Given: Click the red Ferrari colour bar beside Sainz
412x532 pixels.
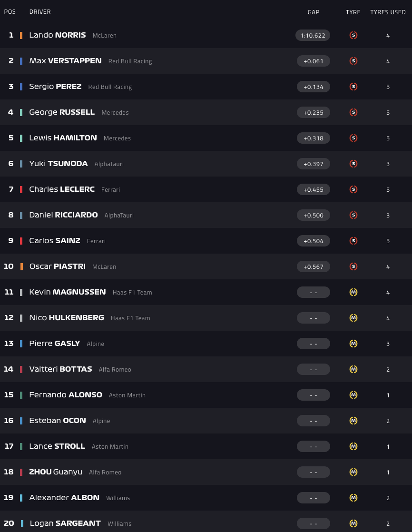Looking at the screenshot, I should pyautogui.click(x=21, y=241).
